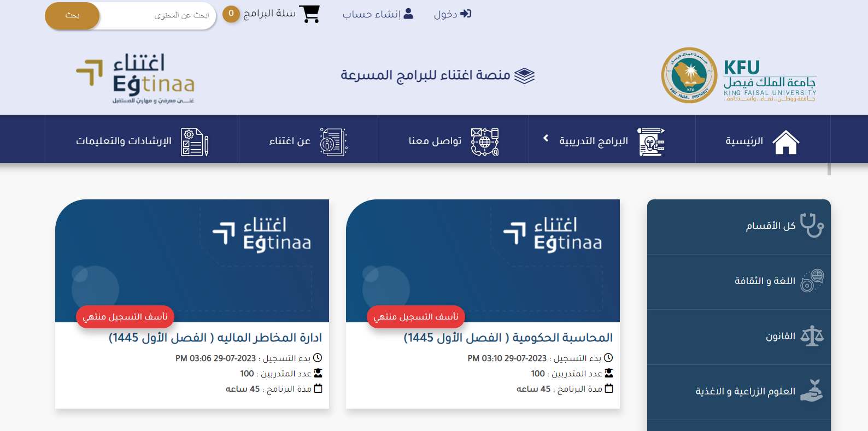The width and height of the screenshot is (868, 431).
Task: Open ادارة المخاطر الماليه course title
Action: [215, 338]
